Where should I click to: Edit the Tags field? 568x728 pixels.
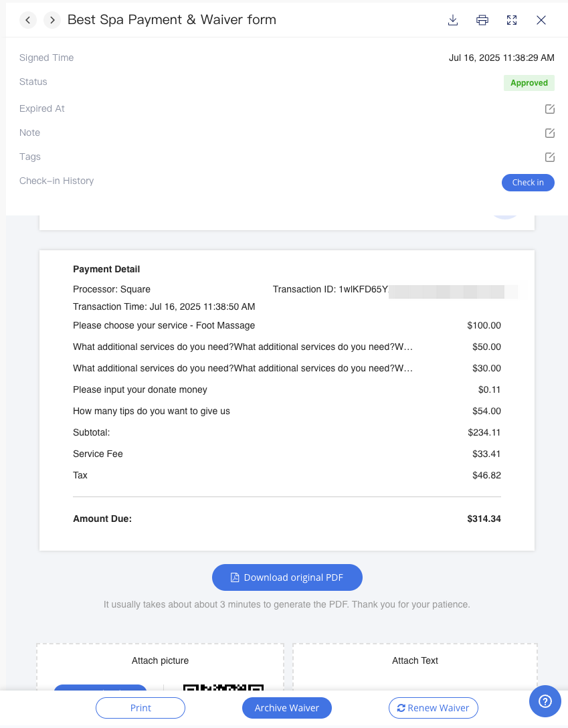(x=550, y=157)
